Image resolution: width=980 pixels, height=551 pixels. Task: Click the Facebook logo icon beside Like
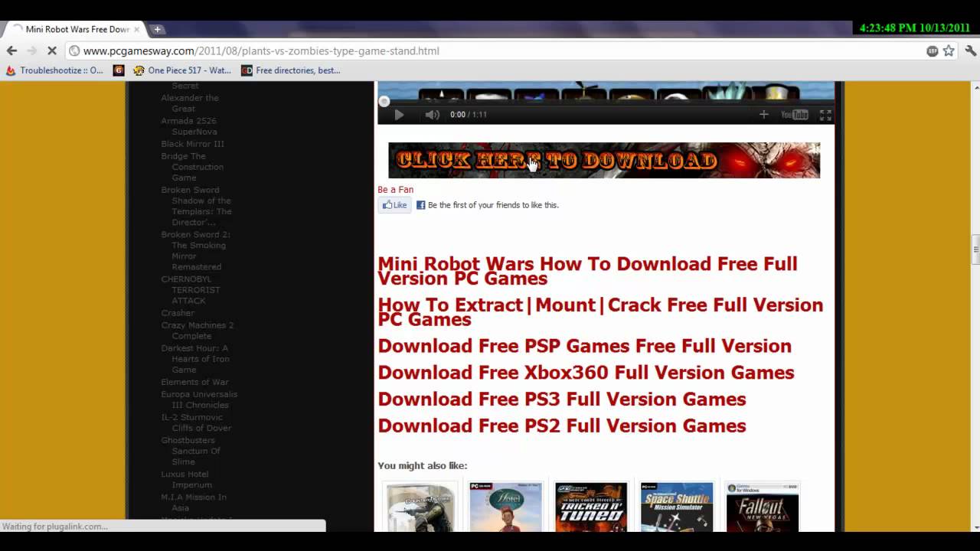420,205
